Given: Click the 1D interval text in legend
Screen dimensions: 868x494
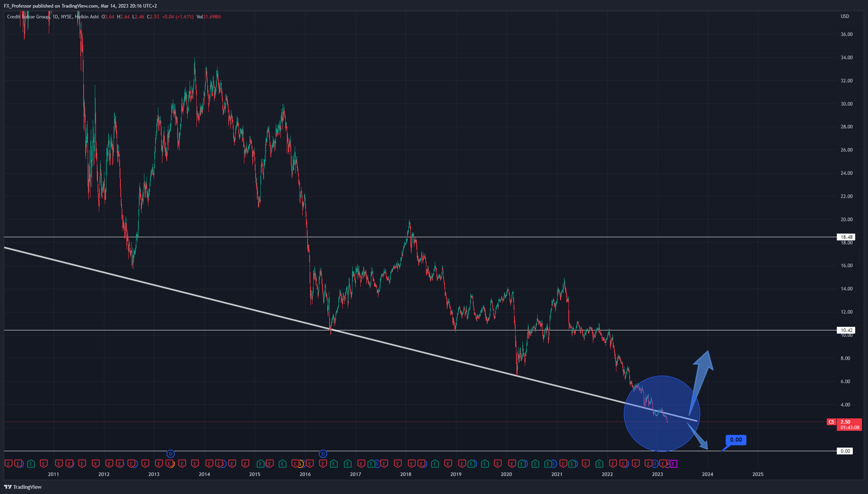Looking at the screenshot, I should [x=55, y=17].
